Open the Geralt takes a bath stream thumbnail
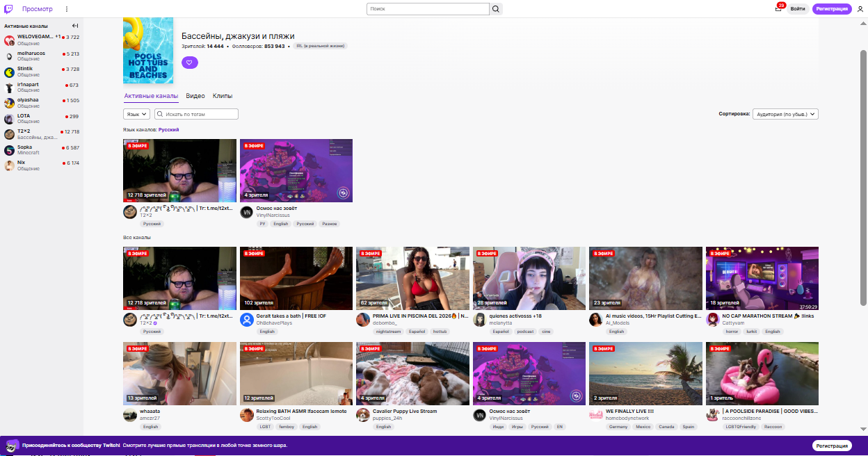This screenshot has width=868, height=456. click(296, 278)
